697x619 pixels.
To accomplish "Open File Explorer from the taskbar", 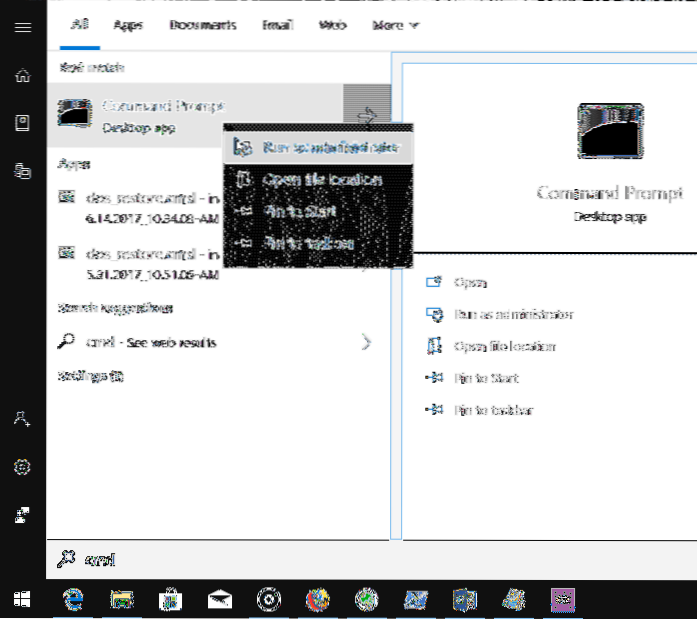I will [x=121, y=598].
